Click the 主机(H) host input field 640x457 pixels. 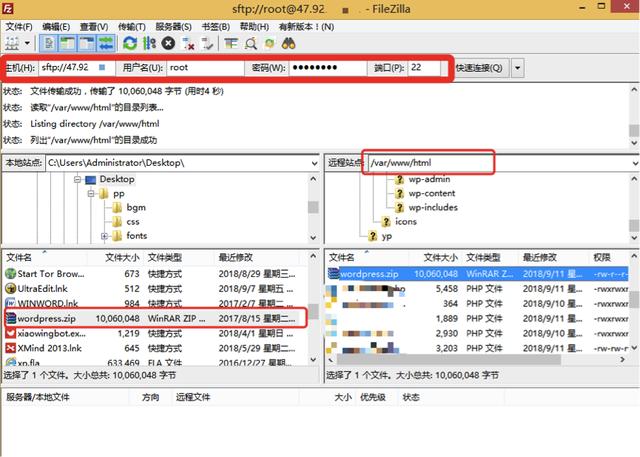[x=77, y=68]
